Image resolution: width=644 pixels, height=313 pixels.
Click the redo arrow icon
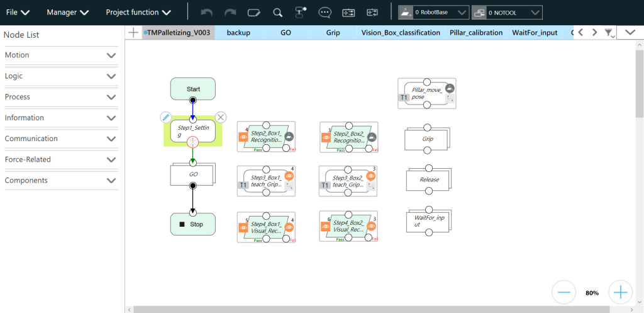230,12
